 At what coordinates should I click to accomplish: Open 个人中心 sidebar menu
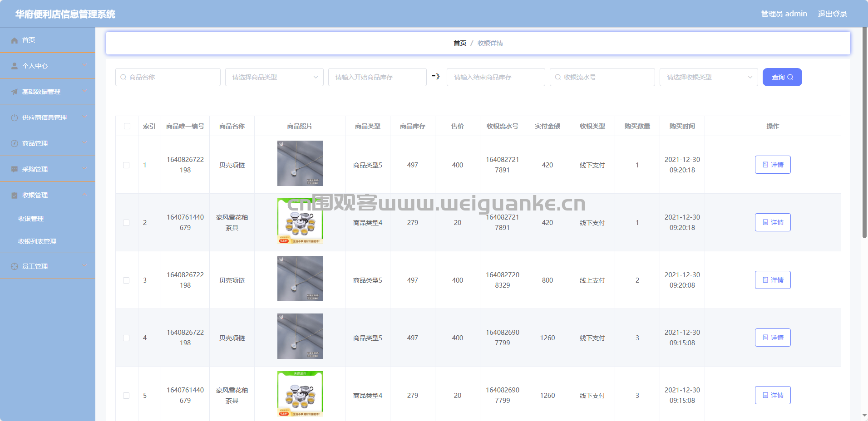(x=48, y=66)
